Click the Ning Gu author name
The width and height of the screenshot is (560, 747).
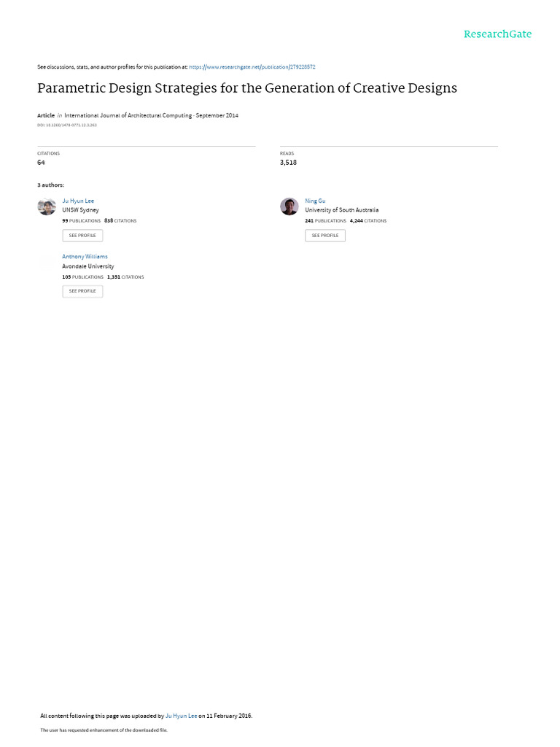tap(315, 201)
